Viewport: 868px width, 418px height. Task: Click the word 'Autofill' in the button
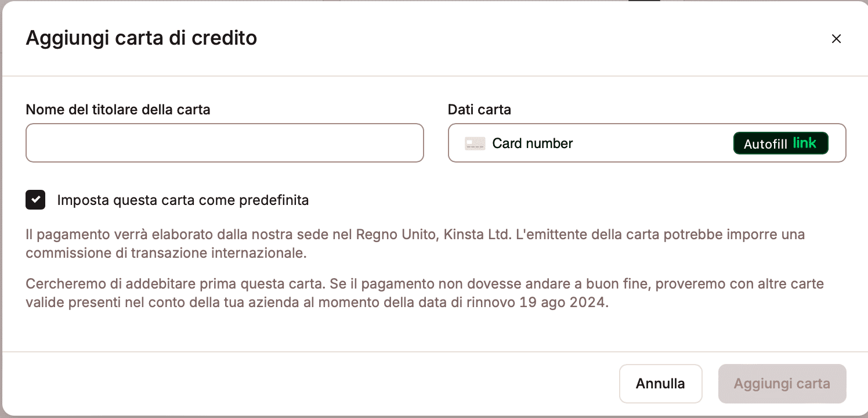coord(765,143)
